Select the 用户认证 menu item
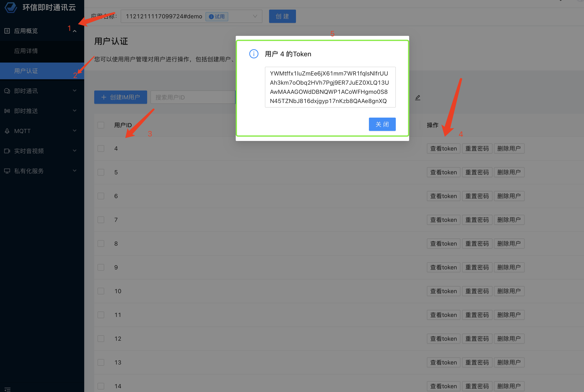Screen dimensions: 584x392 coord(42,71)
